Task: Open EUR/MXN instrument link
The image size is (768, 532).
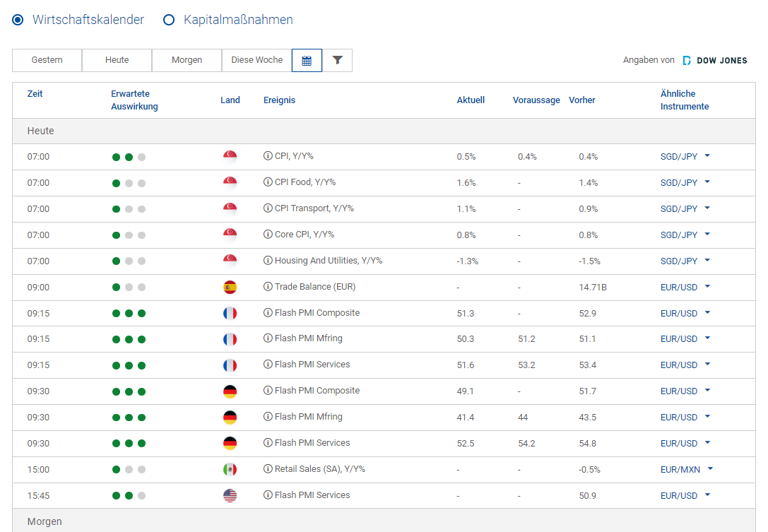Action: pyautogui.click(x=680, y=470)
